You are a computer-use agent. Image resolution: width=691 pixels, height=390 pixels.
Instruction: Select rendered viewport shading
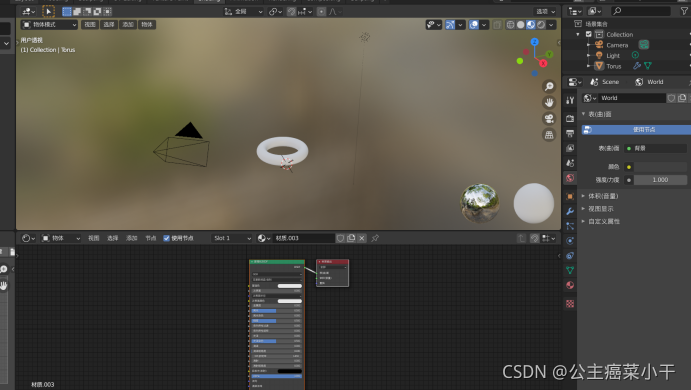541,25
